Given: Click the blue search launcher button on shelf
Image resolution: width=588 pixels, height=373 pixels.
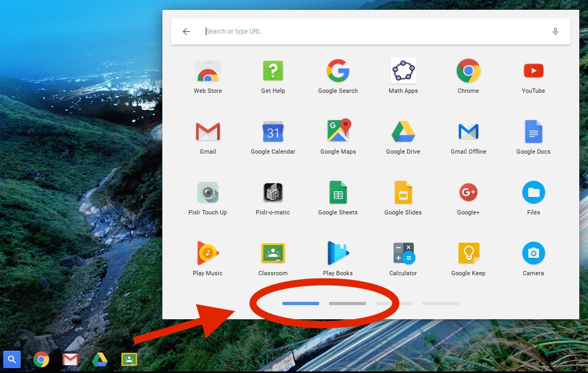Looking at the screenshot, I should click(x=12, y=359).
